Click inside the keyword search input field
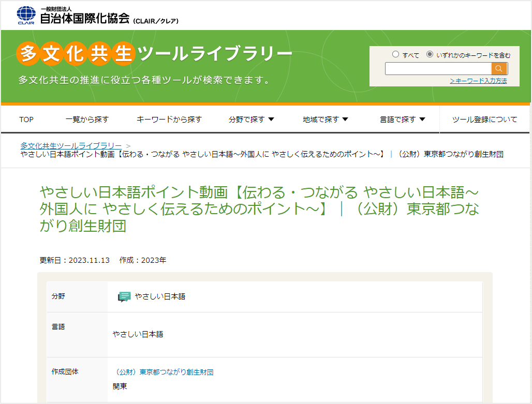532x404 pixels. (x=437, y=68)
